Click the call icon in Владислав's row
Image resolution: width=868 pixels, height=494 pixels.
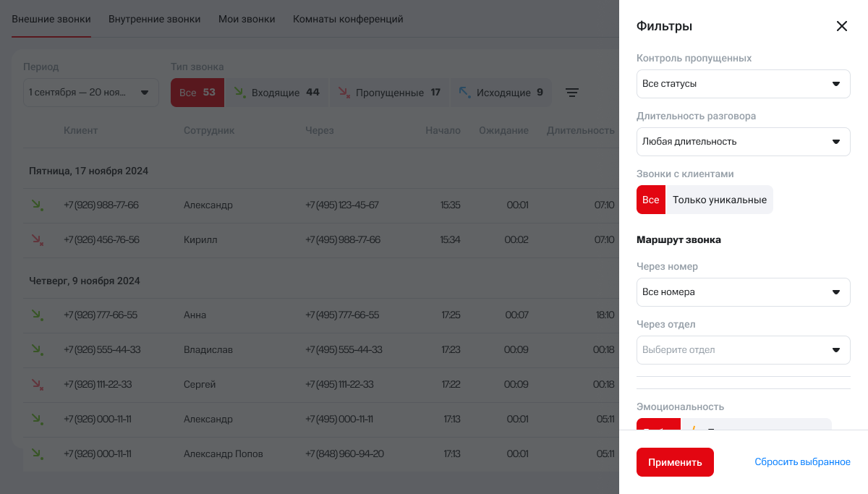pos(37,350)
